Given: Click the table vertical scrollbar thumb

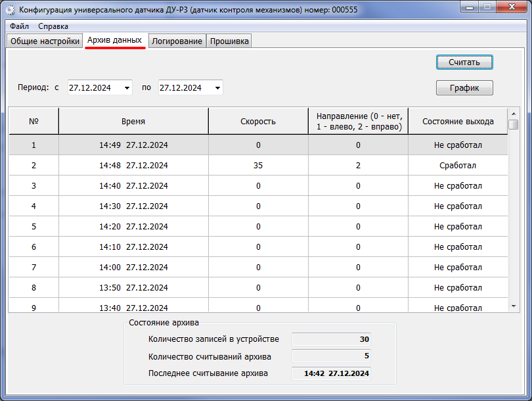Looking at the screenshot, I should click(514, 124).
